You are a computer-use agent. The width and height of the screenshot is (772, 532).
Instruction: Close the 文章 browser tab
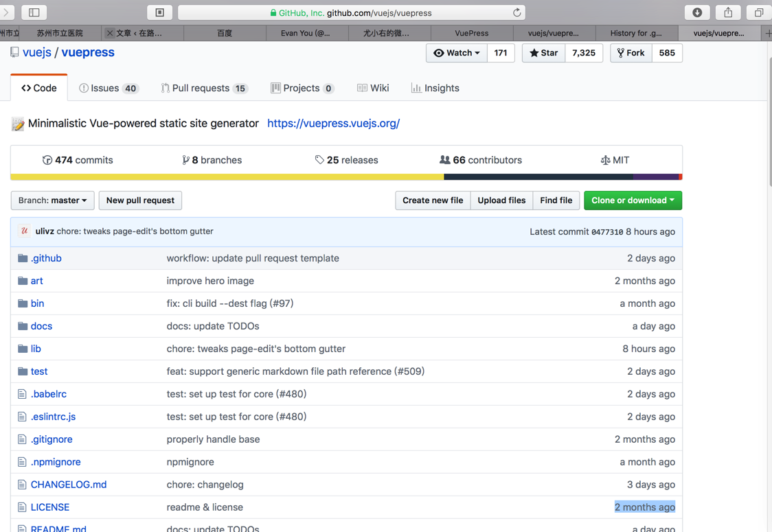(x=110, y=33)
